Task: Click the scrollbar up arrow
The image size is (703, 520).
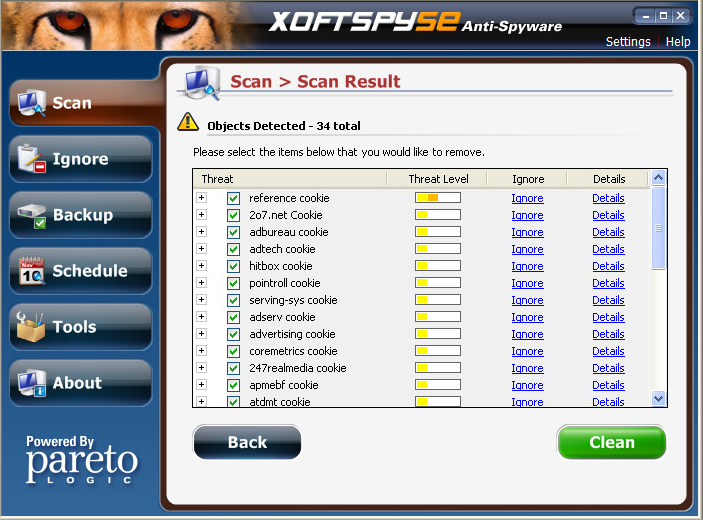Action: tap(658, 178)
